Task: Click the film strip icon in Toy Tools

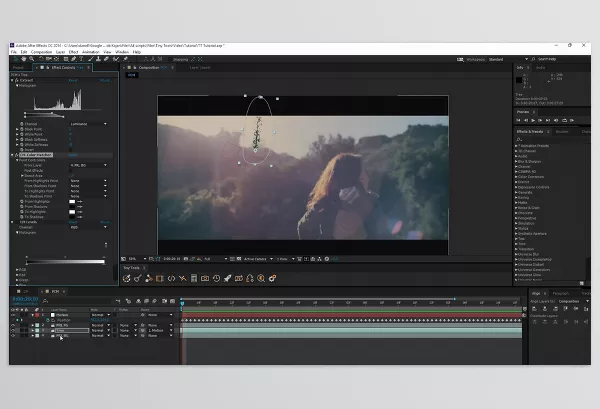Action: click(160, 278)
